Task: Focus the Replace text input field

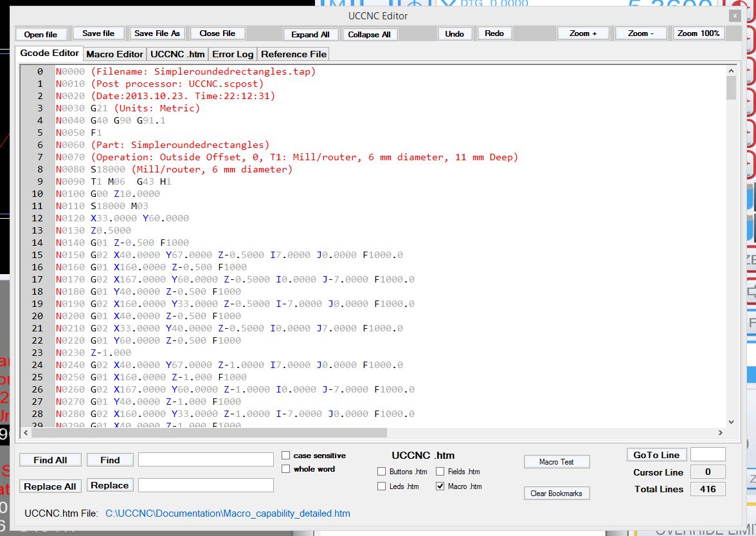Action: (x=206, y=485)
